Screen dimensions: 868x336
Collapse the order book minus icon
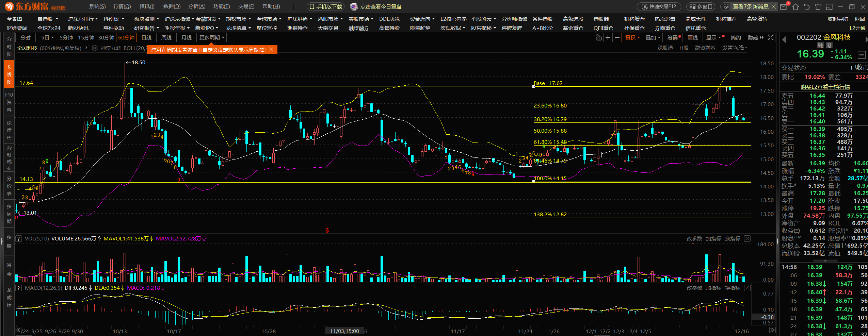pyautogui.click(x=862, y=55)
